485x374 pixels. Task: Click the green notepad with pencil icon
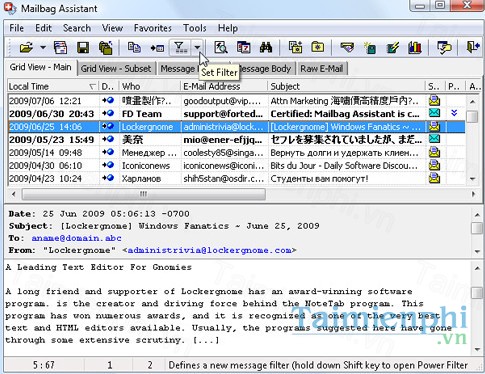coord(392,48)
